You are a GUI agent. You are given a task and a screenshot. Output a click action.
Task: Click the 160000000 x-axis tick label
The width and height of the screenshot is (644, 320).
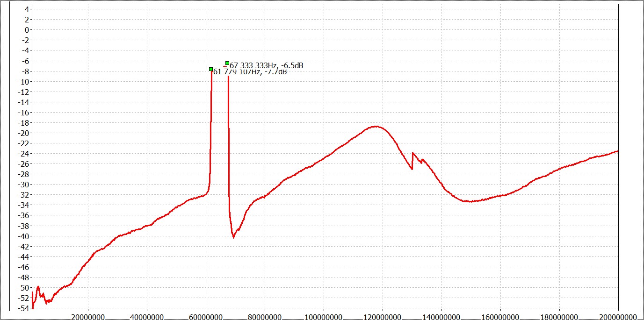tap(500, 317)
